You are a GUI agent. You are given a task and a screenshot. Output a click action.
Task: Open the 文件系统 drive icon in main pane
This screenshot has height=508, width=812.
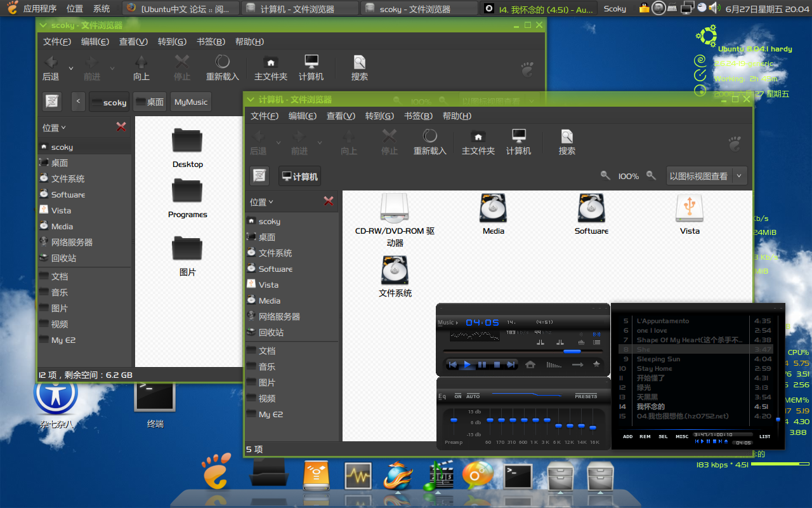coord(395,276)
